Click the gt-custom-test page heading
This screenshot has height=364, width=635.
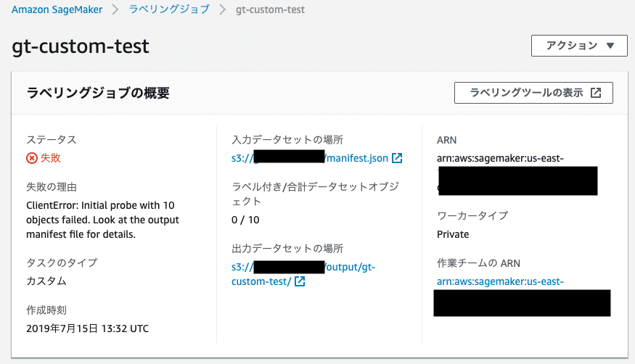coord(80,46)
